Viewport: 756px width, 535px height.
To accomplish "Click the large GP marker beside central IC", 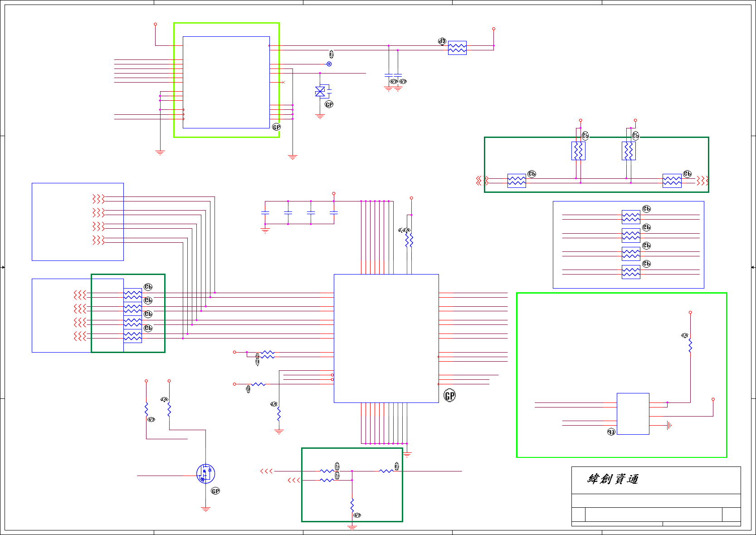I will (449, 396).
